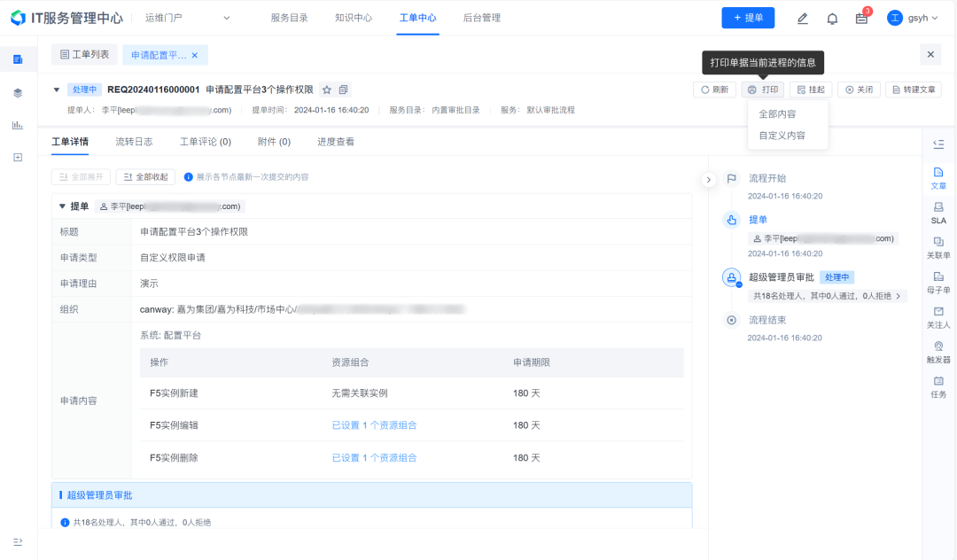Open the bar chart statistics sidebar icon

click(x=18, y=125)
